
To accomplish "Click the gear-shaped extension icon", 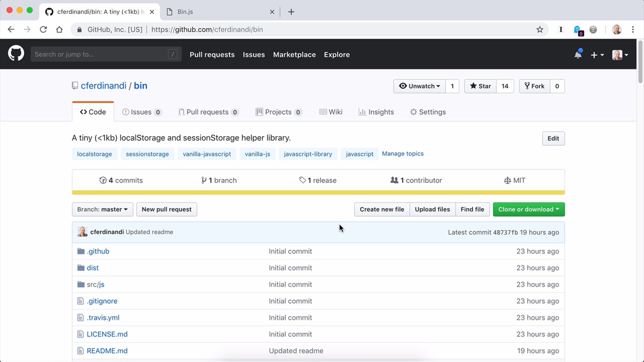I will 593,29.
